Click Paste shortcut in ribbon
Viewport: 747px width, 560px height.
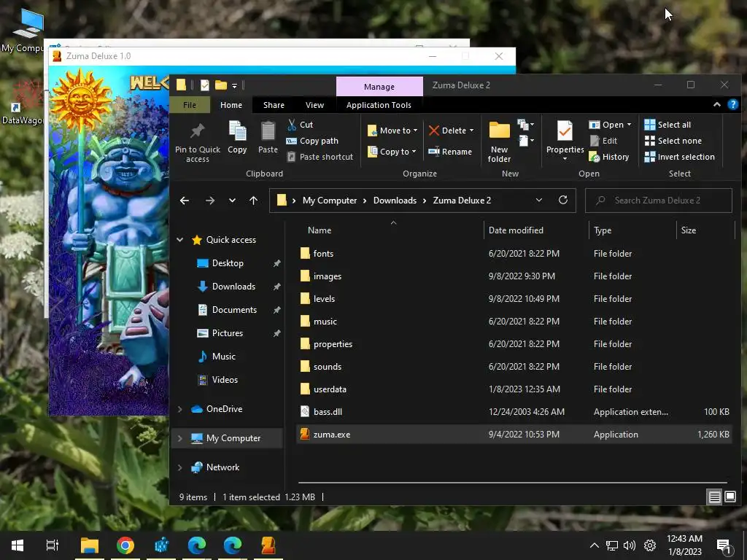[320, 157]
